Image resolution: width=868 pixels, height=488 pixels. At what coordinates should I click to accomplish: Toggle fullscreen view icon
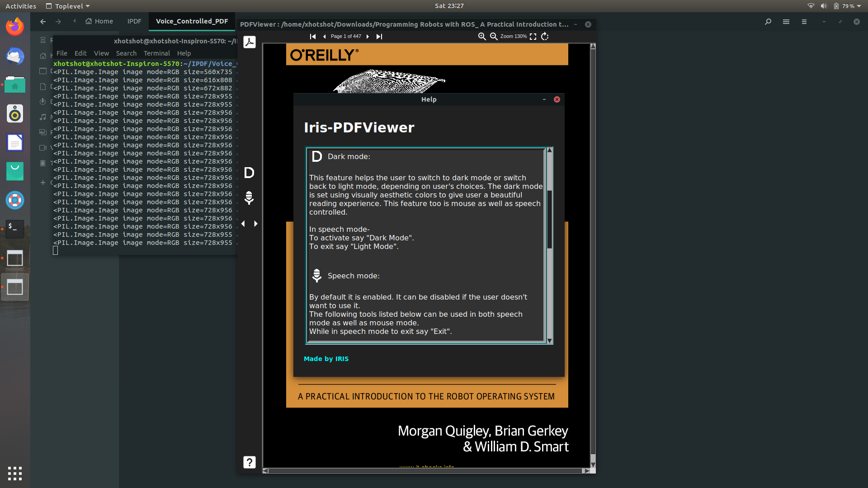coord(533,37)
